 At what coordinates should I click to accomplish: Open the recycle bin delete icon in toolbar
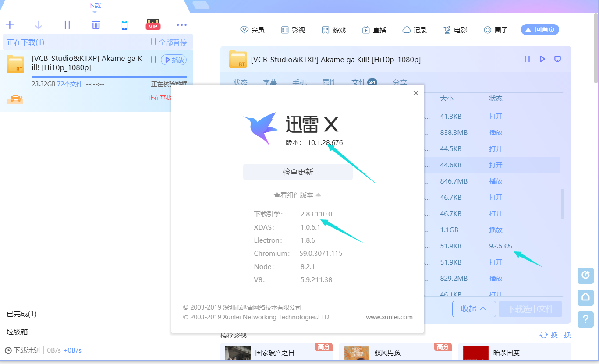[x=96, y=25]
